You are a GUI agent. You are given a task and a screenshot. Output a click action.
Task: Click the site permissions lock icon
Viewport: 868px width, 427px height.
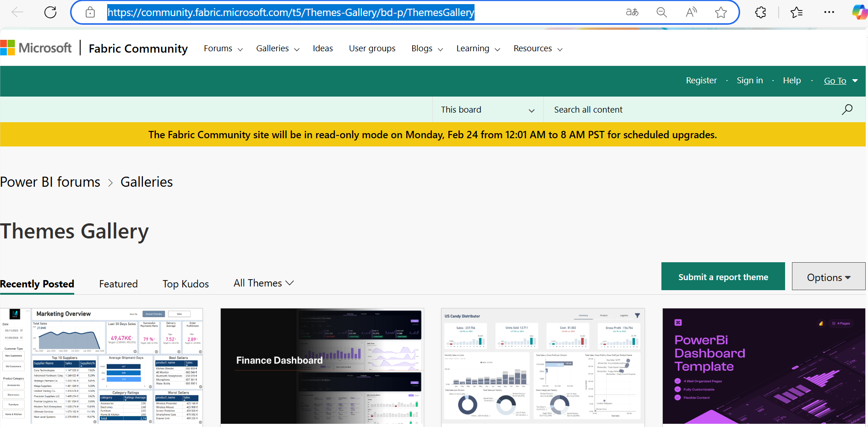click(x=90, y=12)
